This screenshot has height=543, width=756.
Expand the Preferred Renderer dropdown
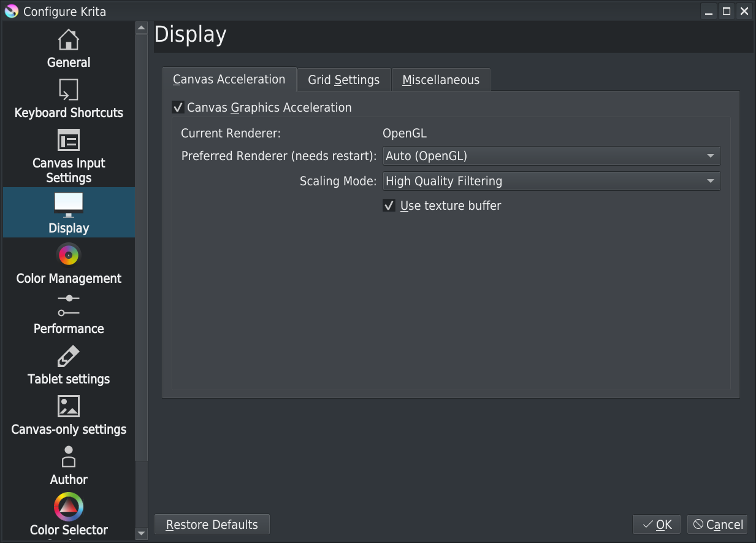(551, 156)
